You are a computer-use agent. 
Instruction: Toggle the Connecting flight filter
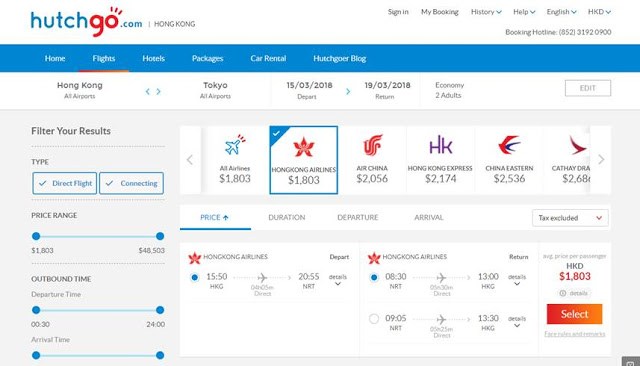[x=131, y=183]
